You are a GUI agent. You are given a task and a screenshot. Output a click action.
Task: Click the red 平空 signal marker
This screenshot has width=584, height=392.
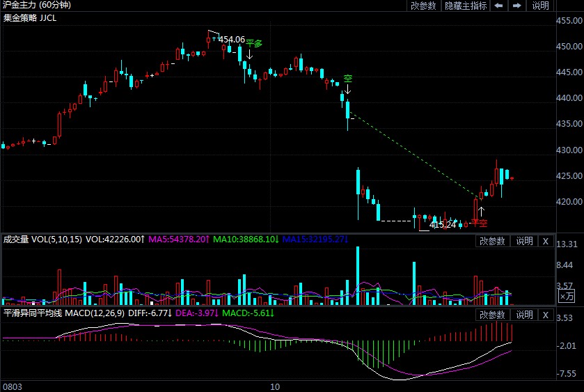tap(480, 224)
